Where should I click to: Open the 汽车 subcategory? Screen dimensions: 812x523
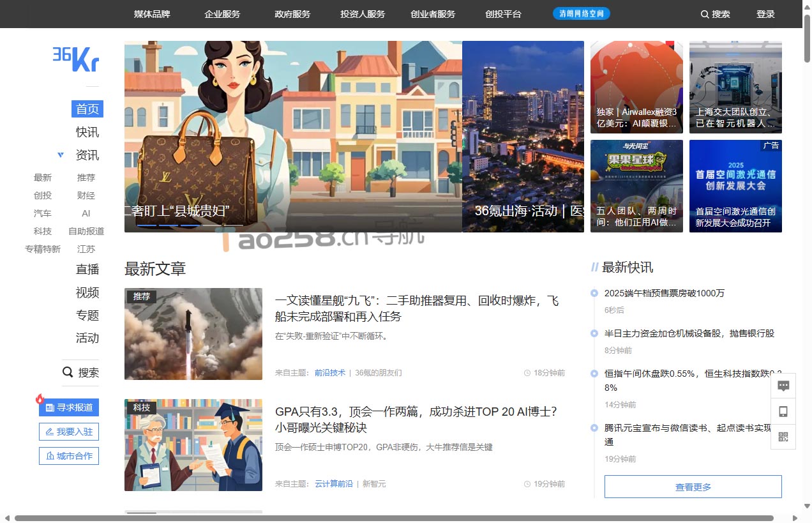tap(43, 213)
